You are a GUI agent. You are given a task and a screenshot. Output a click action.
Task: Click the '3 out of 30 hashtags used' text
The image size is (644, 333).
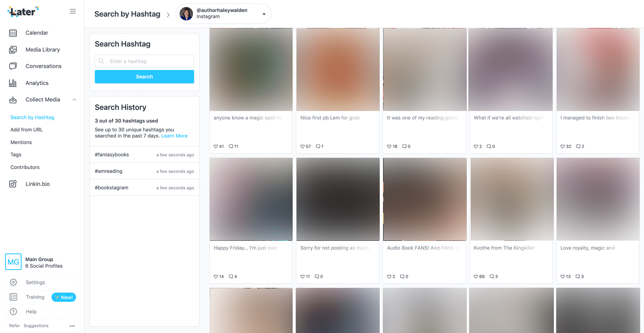(126, 121)
